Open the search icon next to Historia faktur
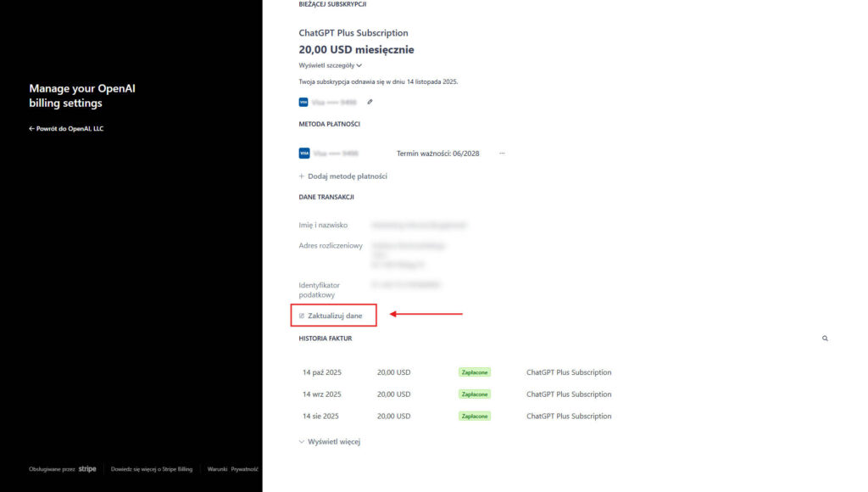 click(x=825, y=338)
